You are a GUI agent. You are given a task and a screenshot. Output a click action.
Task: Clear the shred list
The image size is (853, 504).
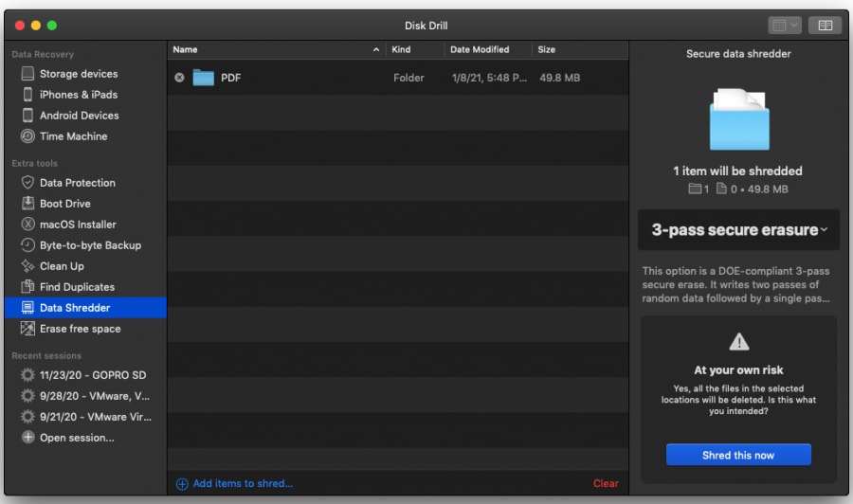click(x=606, y=483)
